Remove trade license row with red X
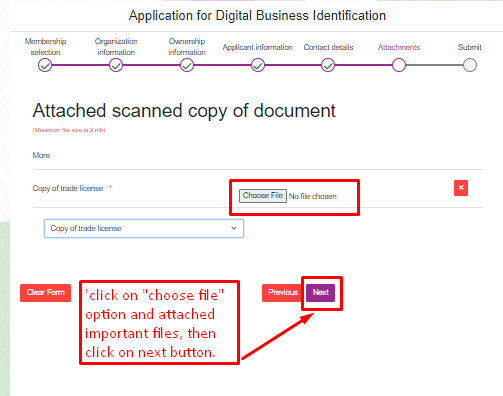Image resolution: width=503 pixels, height=396 pixels. [461, 188]
